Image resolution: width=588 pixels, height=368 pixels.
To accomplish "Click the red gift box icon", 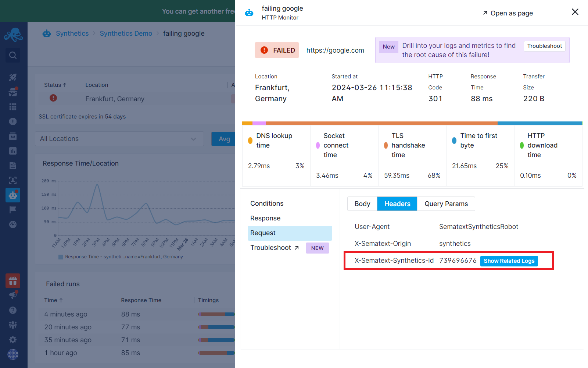I will [x=13, y=281].
